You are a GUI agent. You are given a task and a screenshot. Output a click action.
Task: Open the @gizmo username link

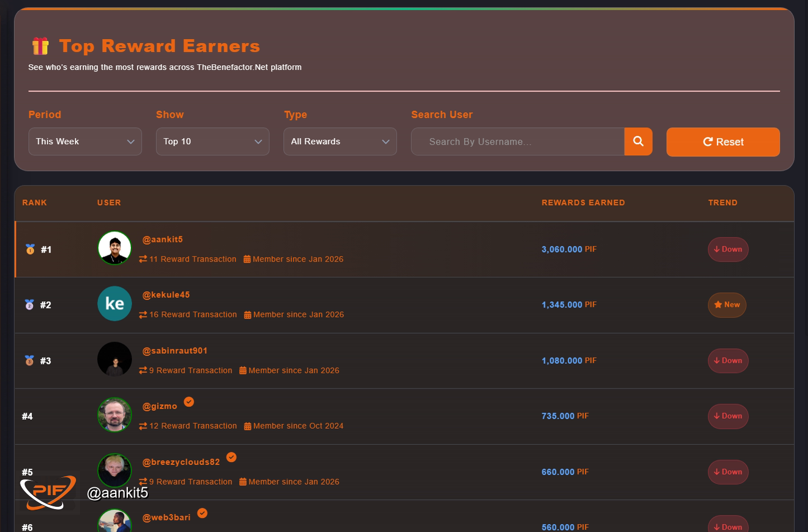160,406
